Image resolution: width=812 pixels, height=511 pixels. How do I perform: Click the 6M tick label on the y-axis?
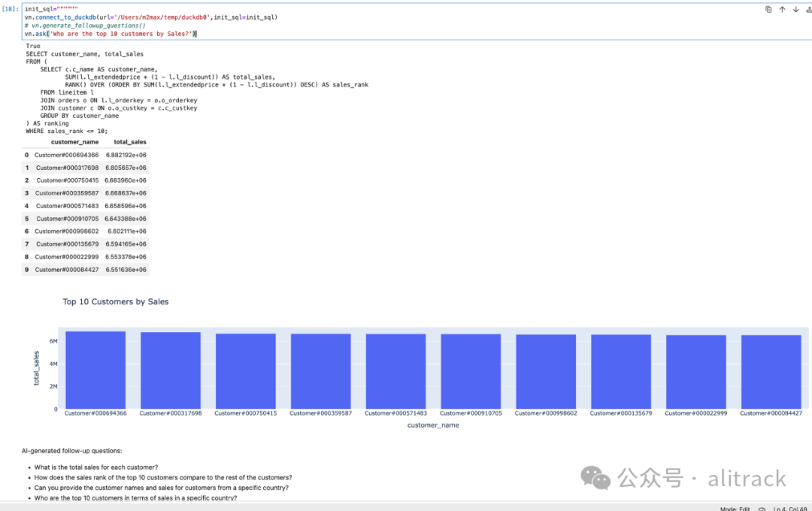click(x=53, y=341)
